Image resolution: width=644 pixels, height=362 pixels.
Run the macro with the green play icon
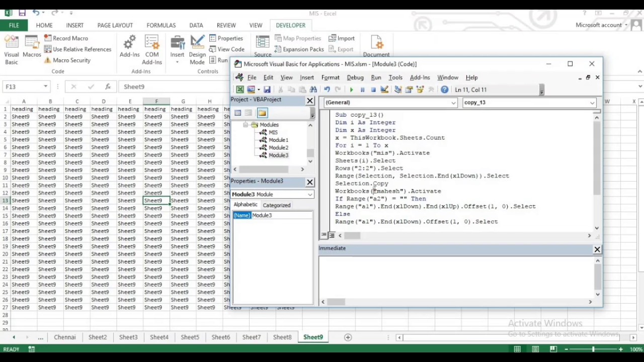pos(351,89)
